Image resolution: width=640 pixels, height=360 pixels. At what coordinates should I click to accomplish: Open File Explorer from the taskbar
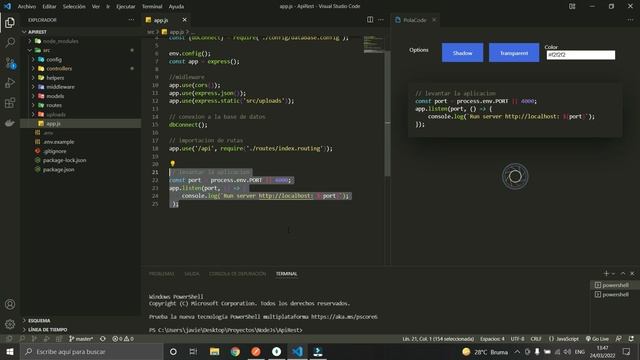tap(214, 351)
